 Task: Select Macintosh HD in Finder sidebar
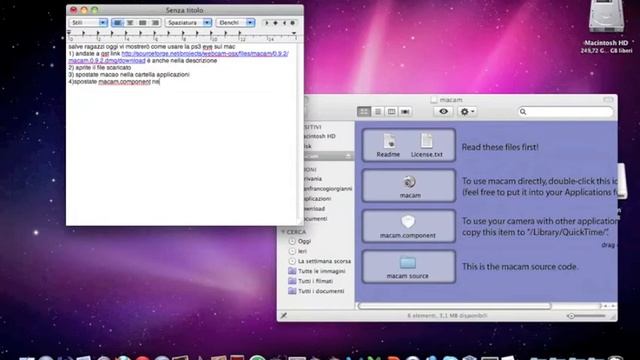pyautogui.click(x=320, y=136)
